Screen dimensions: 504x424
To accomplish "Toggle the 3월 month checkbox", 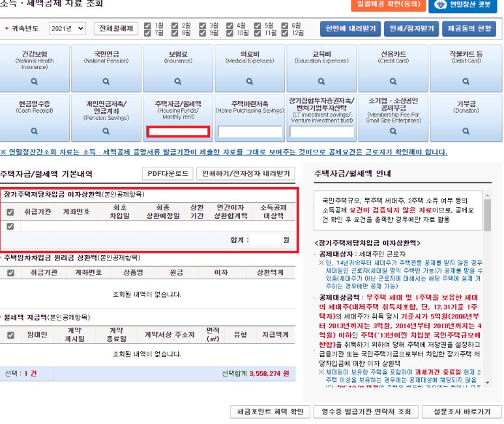I will click(x=202, y=25).
